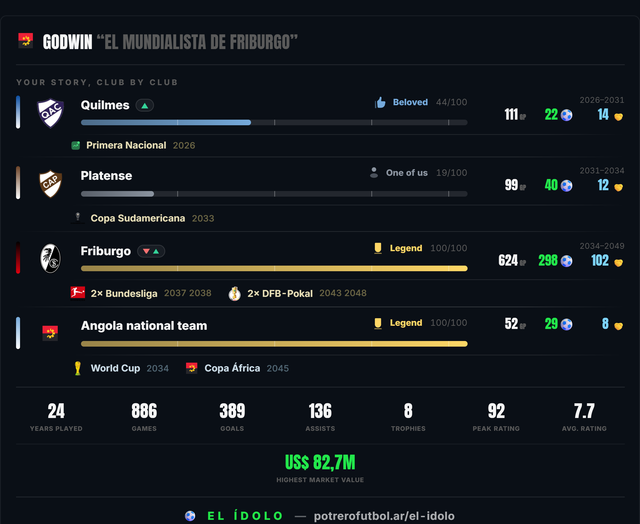The width and height of the screenshot is (640, 524).
Task: Click the Friburgo gold reputation progress bar
Action: tap(274, 269)
